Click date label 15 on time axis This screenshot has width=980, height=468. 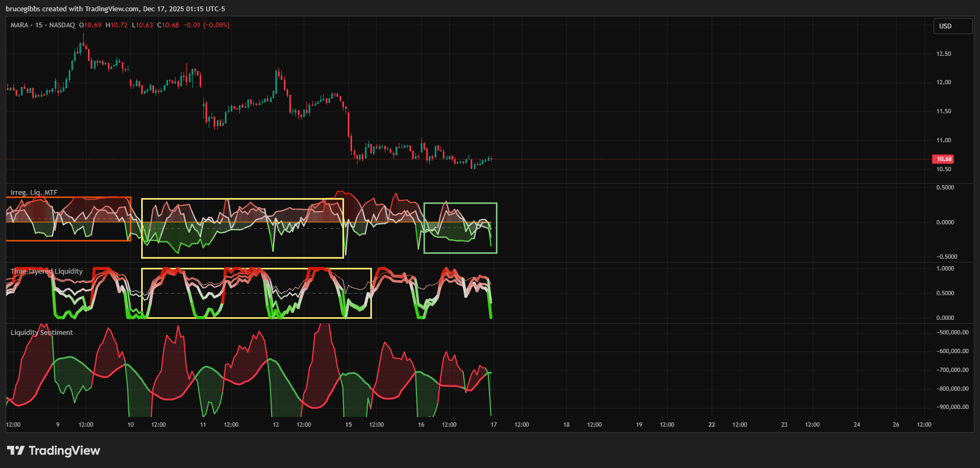click(x=348, y=425)
